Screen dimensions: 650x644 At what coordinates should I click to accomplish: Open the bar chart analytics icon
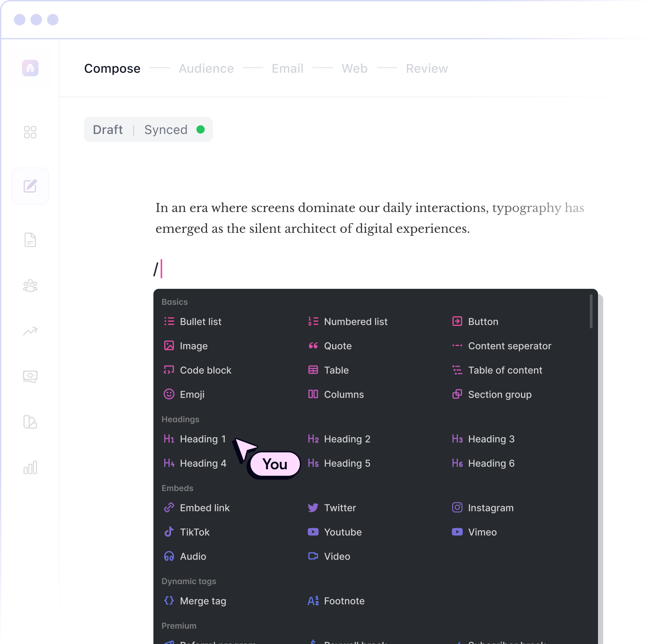(x=30, y=468)
